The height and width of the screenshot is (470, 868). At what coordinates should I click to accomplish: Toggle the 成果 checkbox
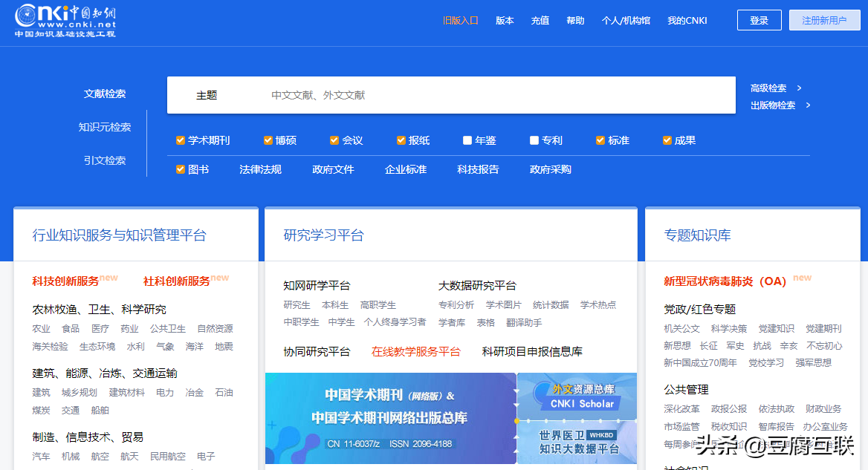(667, 140)
